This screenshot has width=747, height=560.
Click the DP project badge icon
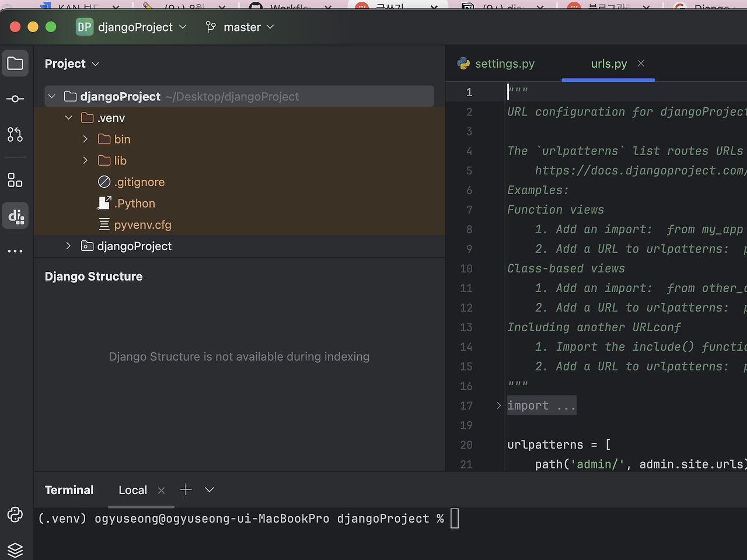coord(85,27)
